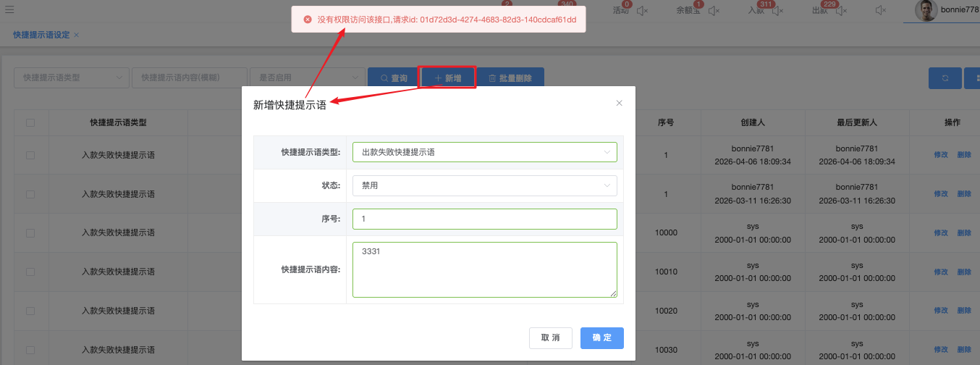The width and height of the screenshot is (980, 365).
Task: Click the 取消 cancel button
Action: pos(551,338)
